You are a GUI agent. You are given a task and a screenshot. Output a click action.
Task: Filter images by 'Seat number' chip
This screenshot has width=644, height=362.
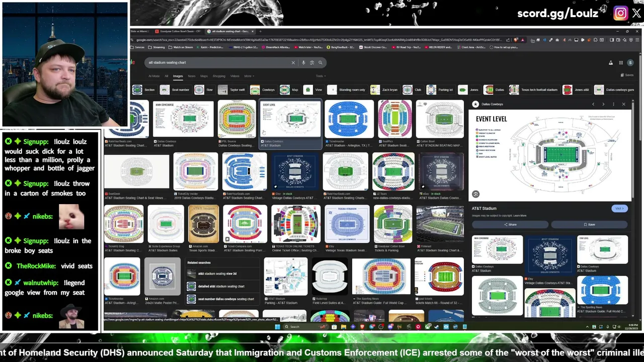pyautogui.click(x=175, y=89)
